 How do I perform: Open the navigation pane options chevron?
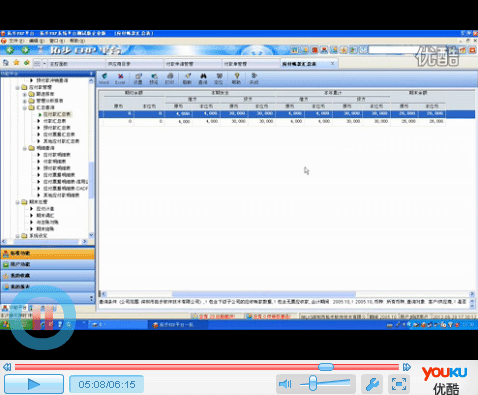tap(91, 298)
